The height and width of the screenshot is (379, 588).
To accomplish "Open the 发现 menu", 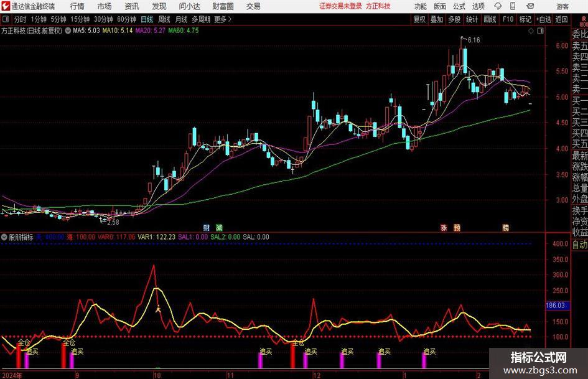I will 159,6.
